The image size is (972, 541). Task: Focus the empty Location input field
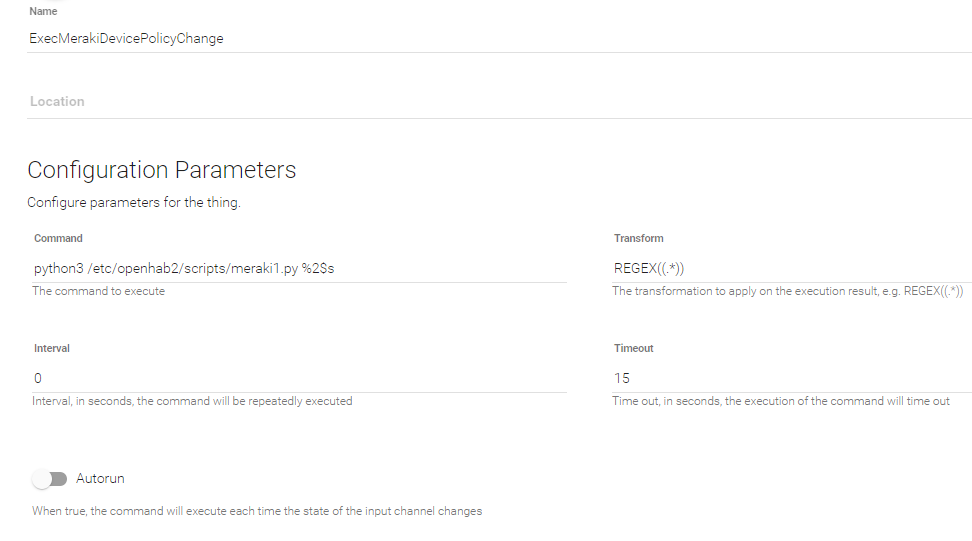[x=300, y=102]
